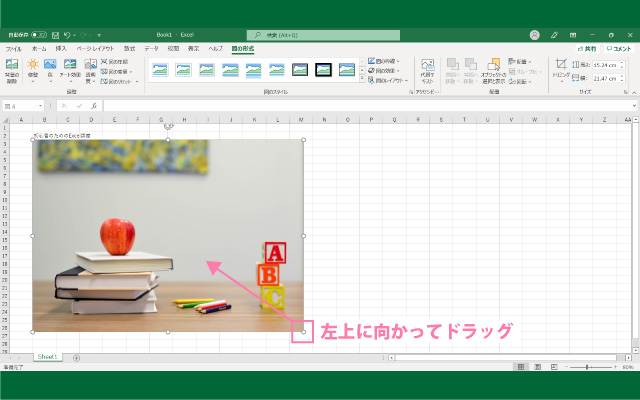Open the ファイル (File) tab

coord(13,49)
